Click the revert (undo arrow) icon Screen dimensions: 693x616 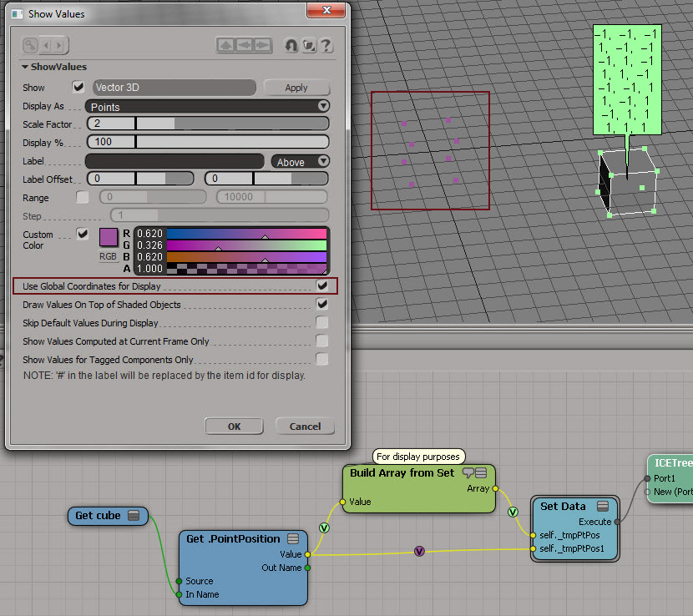tap(291, 45)
